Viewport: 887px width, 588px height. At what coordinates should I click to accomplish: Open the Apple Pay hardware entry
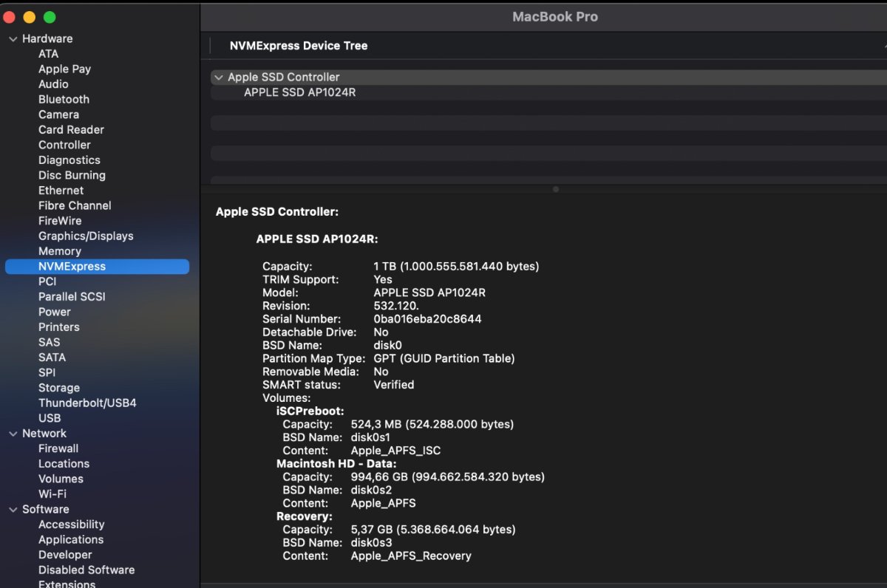[64, 69]
